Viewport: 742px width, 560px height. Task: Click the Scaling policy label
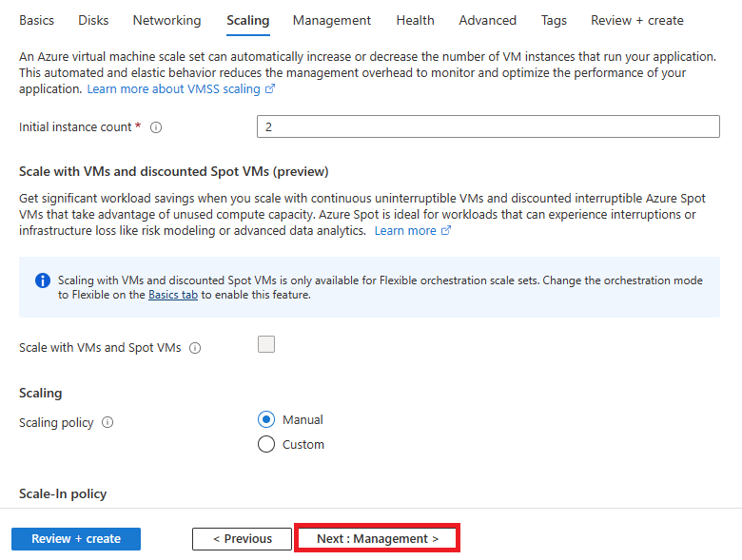pyautogui.click(x=56, y=423)
